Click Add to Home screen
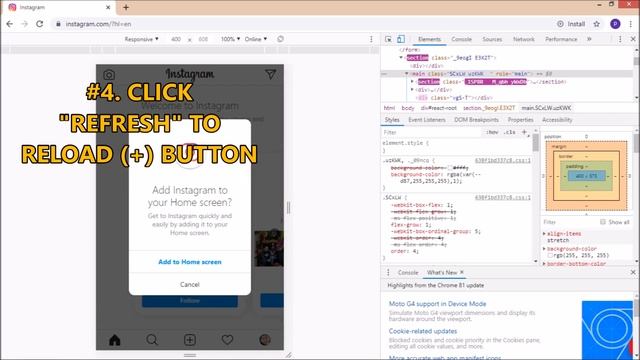Viewport: 640px width, 360px height. point(190,262)
